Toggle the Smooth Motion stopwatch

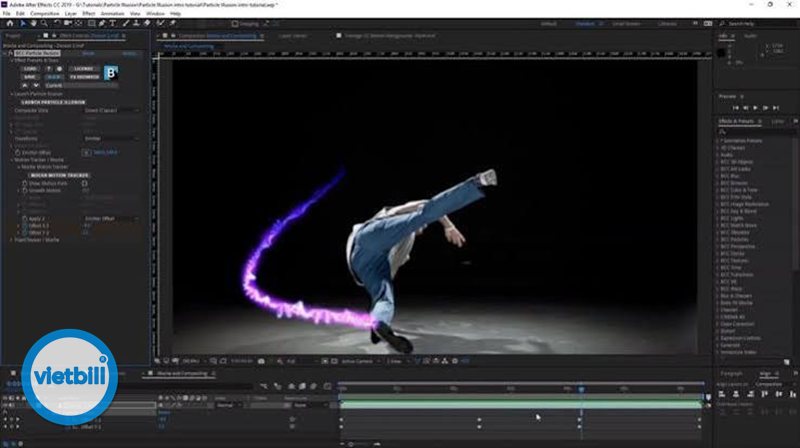24,190
